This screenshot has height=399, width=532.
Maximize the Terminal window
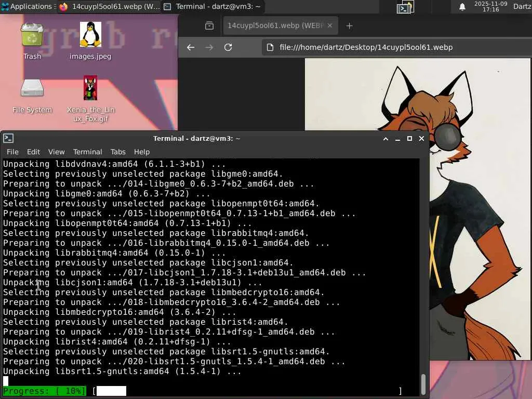click(x=409, y=139)
